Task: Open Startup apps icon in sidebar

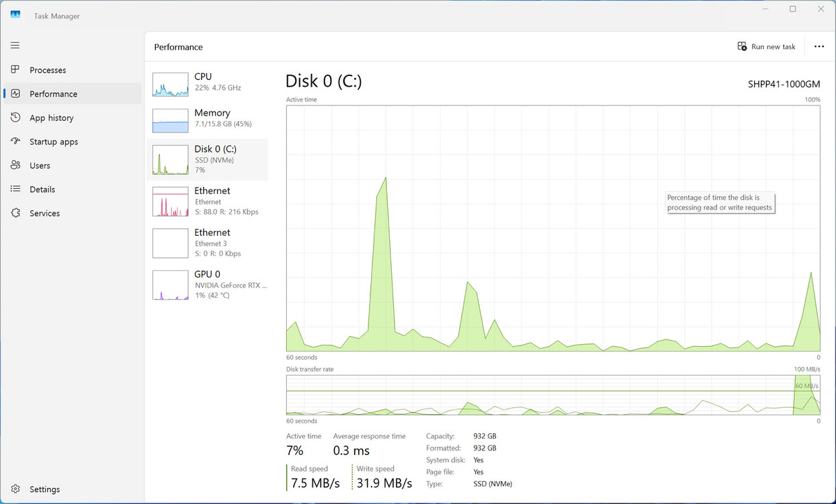Action: point(15,142)
